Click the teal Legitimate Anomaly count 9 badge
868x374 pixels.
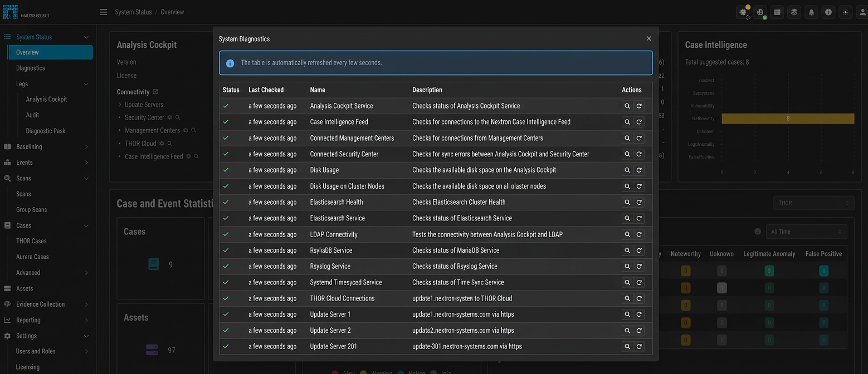coord(769,271)
